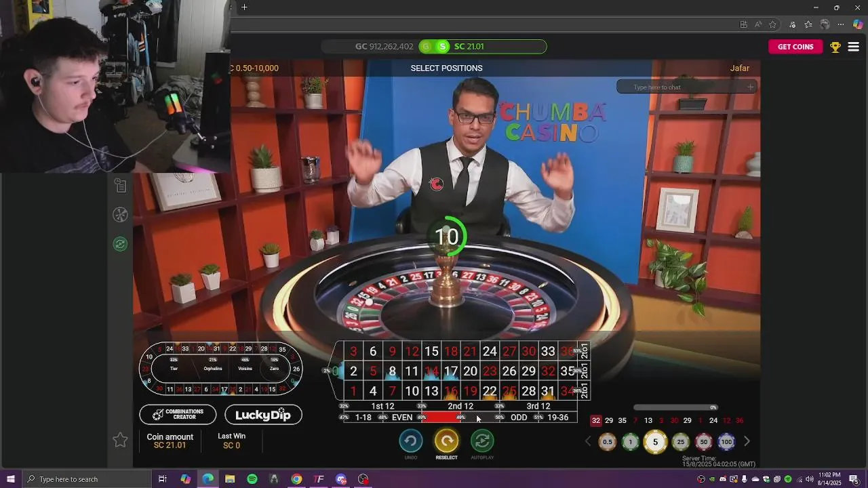Viewport: 868px width, 488px height.
Task: Toggle the Autoplay button
Action: [482, 441]
